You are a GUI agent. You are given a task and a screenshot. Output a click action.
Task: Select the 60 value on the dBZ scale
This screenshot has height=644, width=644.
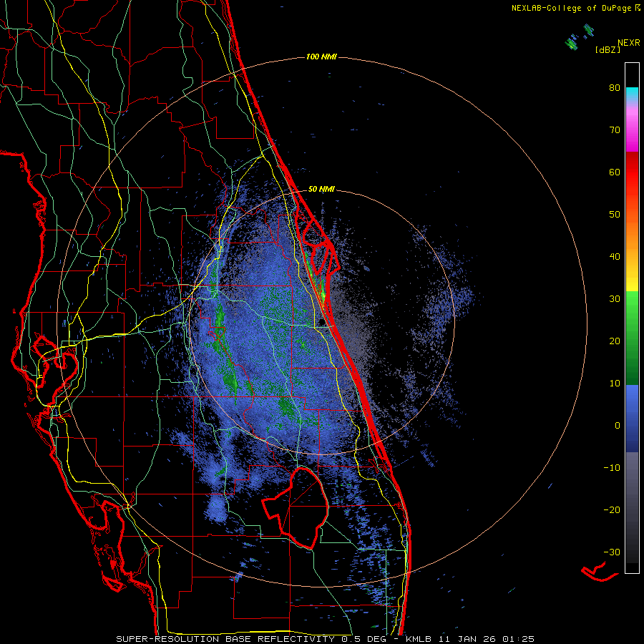tap(615, 172)
